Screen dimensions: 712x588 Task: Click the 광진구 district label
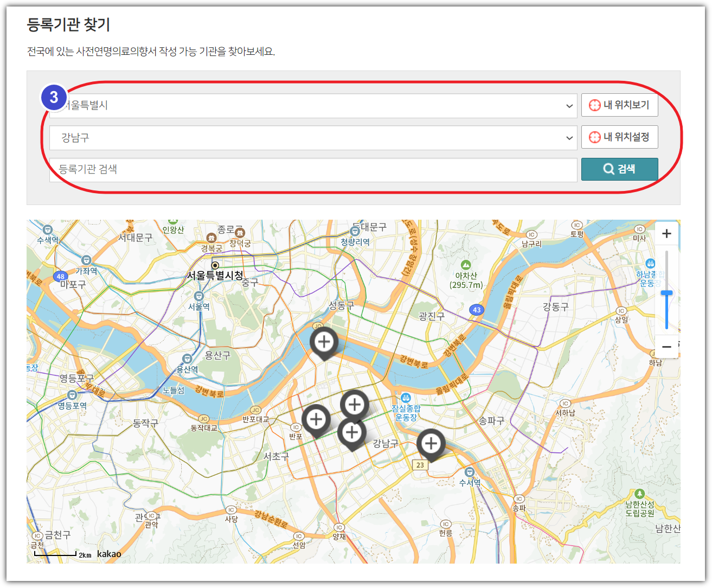[432, 316]
